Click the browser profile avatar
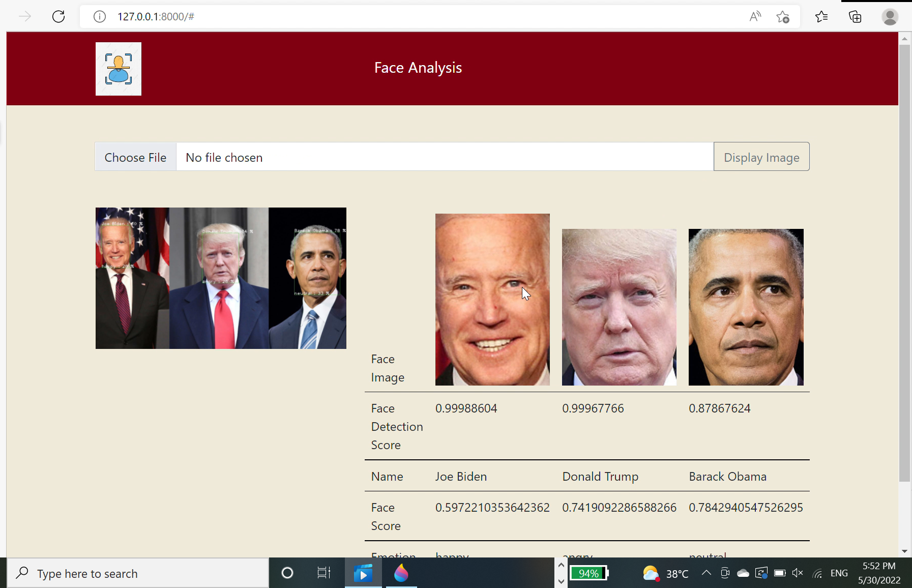This screenshot has height=588, width=912. coord(889,16)
